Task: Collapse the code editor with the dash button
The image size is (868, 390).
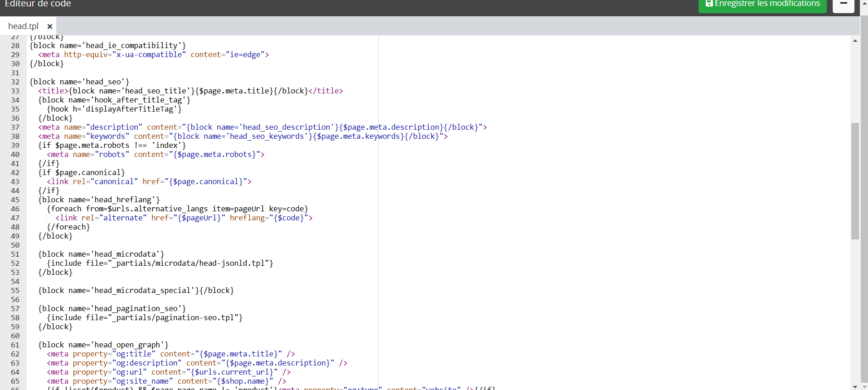Action: coord(844,5)
